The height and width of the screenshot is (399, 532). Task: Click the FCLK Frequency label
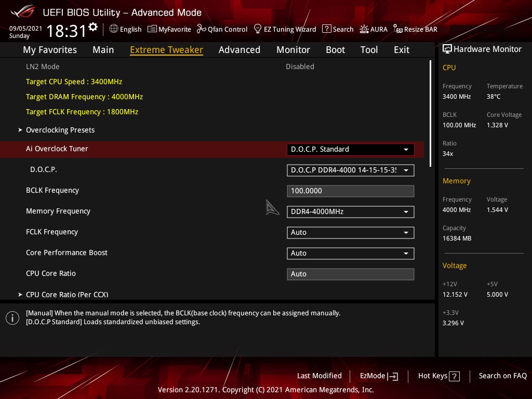52,232
